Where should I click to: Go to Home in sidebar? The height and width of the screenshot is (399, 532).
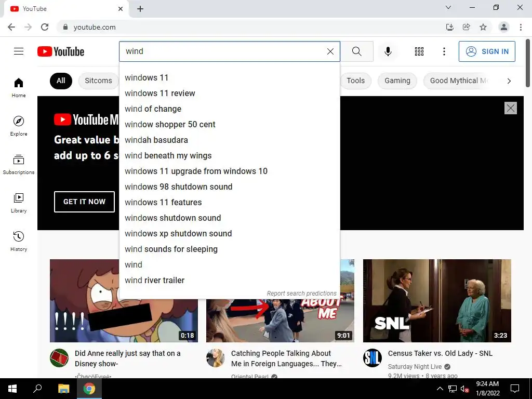tap(19, 87)
